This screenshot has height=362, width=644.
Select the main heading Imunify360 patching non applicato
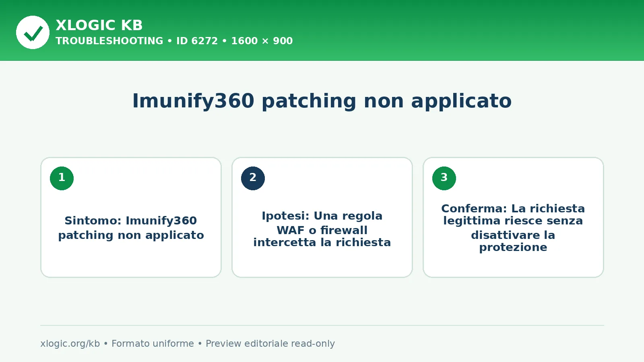[x=322, y=101]
